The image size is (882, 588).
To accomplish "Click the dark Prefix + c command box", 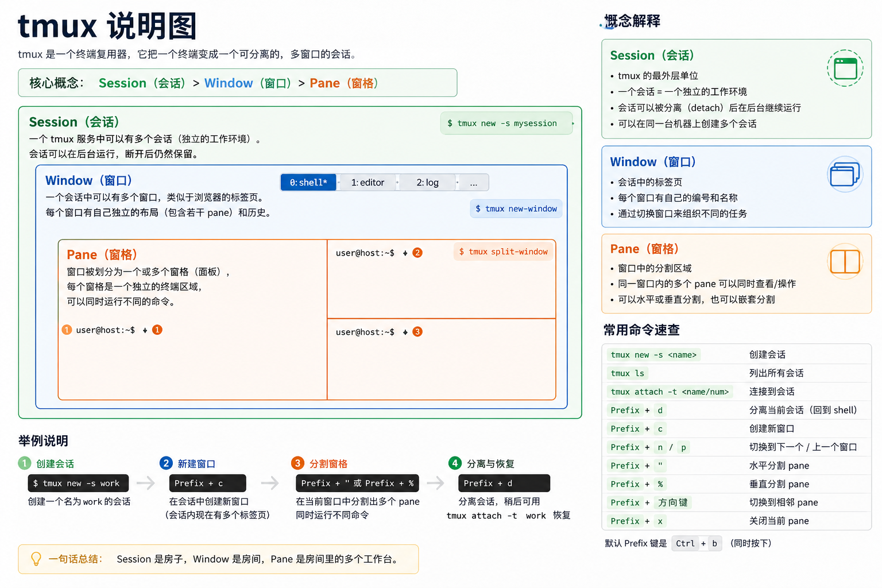I will coord(207,483).
